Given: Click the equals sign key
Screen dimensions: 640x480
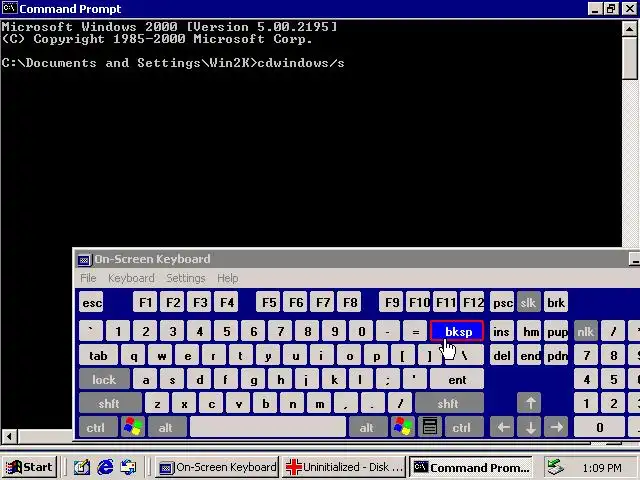Looking at the screenshot, I should click(415, 331).
